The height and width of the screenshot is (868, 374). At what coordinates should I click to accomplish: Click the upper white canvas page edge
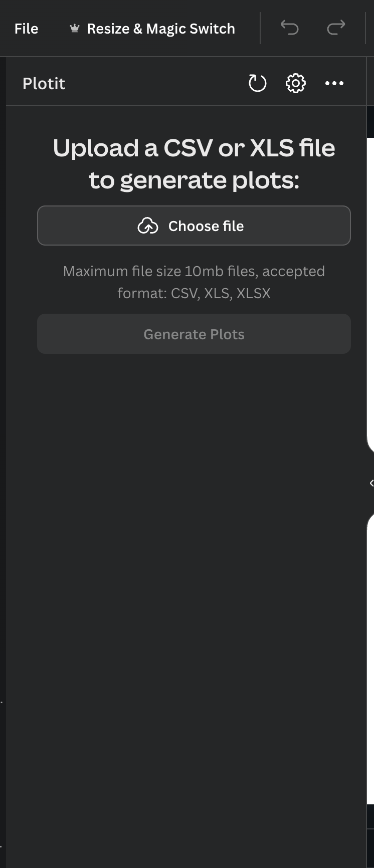point(371,291)
